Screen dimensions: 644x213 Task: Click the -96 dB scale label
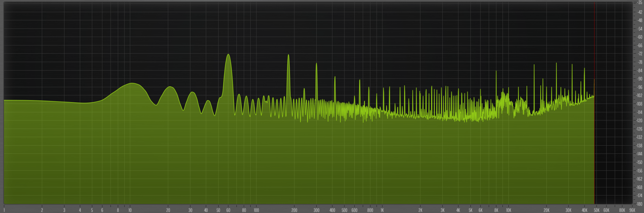(x=640, y=87)
